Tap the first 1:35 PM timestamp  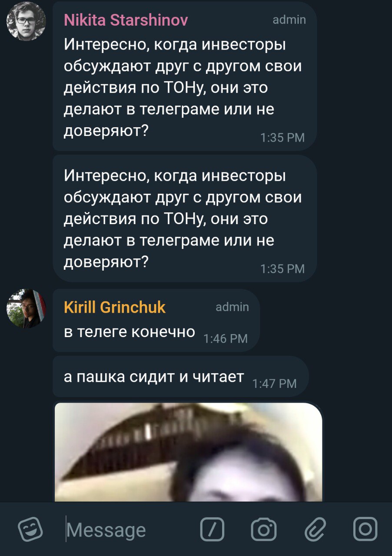click(x=282, y=138)
